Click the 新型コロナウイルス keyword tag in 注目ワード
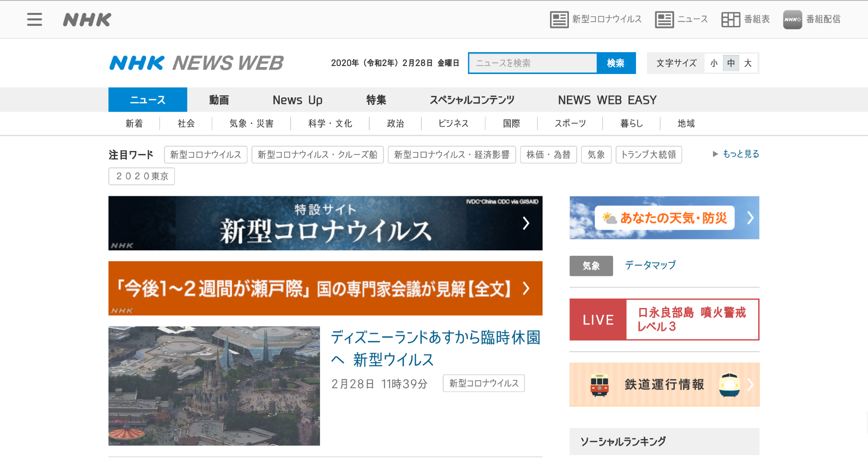868x466 pixels. tap(206, 155)
